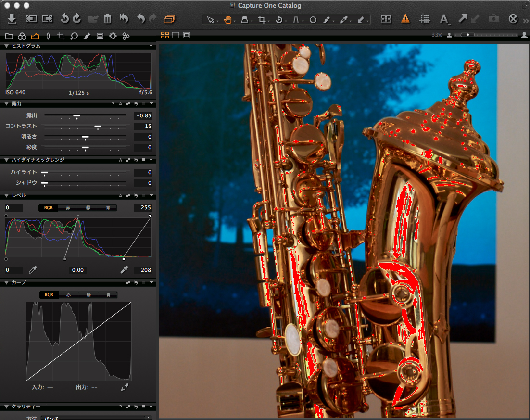Viewport: 530px width, 420px height.
Task: Click the shadow picker eyedropper in Levels
Action: pyautogui.click(x=33, y=270)
